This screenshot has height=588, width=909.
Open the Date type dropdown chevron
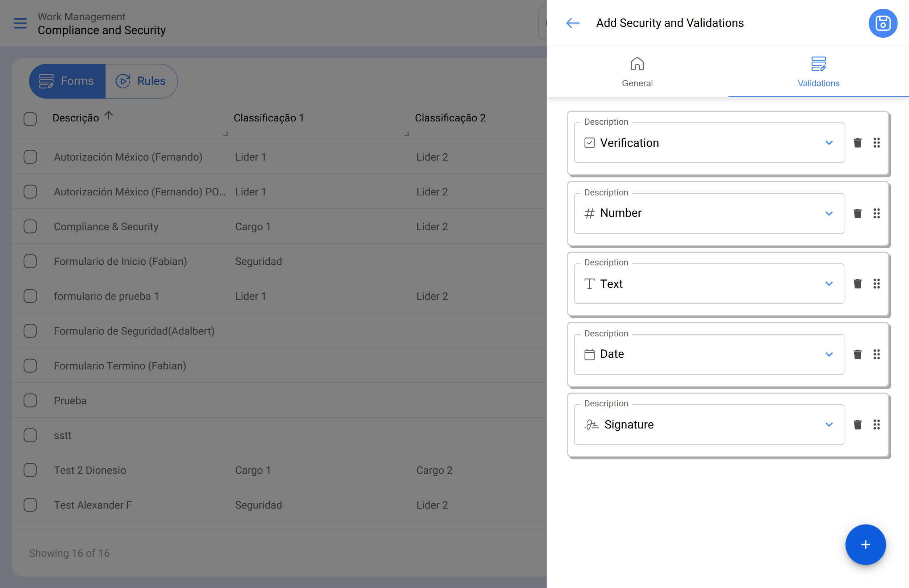click(x=829, y=354)
